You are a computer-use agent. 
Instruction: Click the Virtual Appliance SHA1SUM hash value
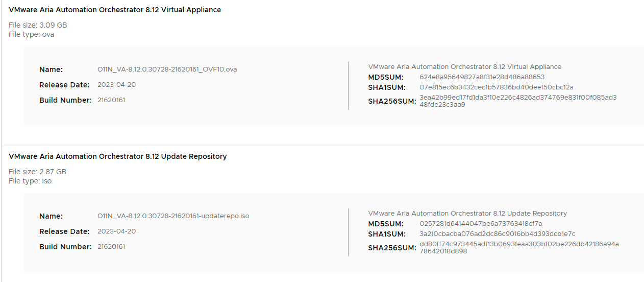(x=496, y=87)
